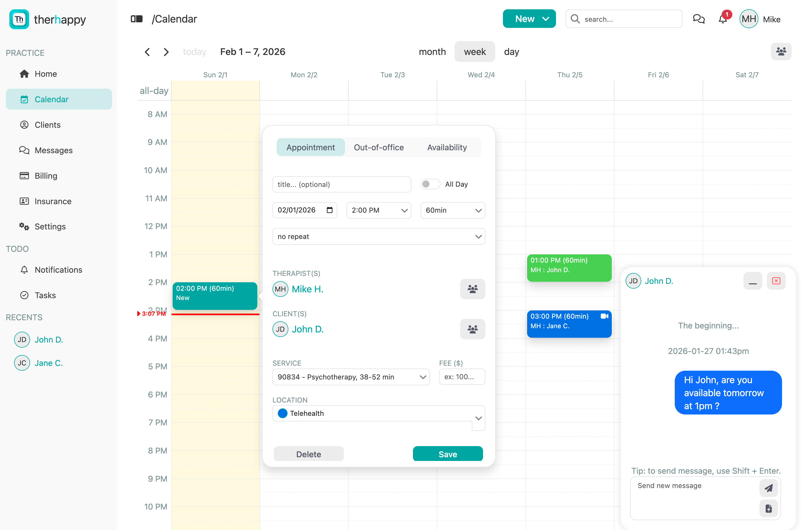
Task: Open the therapist picker icon in the dialog
Action: (x=473, y=289)
